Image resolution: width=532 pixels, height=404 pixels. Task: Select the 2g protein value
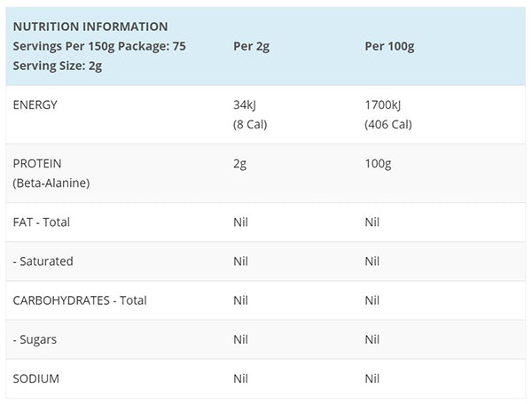(x=238, y=164)
